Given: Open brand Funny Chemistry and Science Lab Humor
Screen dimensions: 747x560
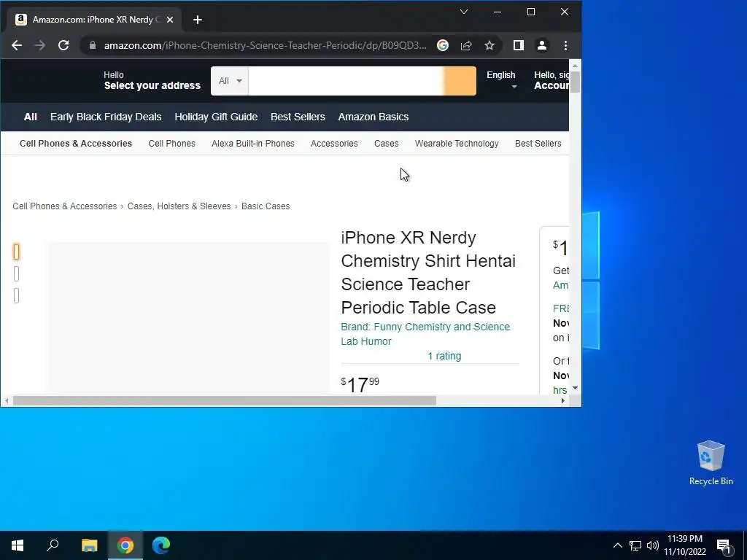Looking at the screenshot, I should (x=425, y=334).
